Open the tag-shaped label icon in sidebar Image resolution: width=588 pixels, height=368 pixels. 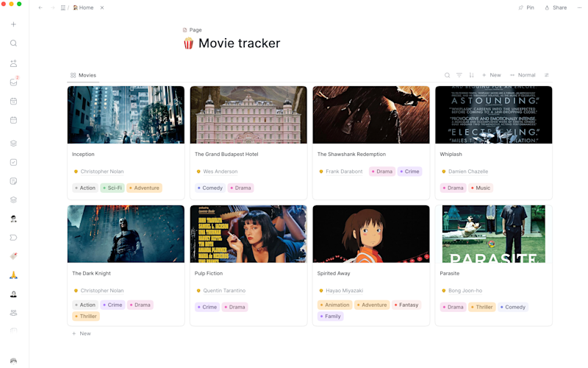coord(13,237)
